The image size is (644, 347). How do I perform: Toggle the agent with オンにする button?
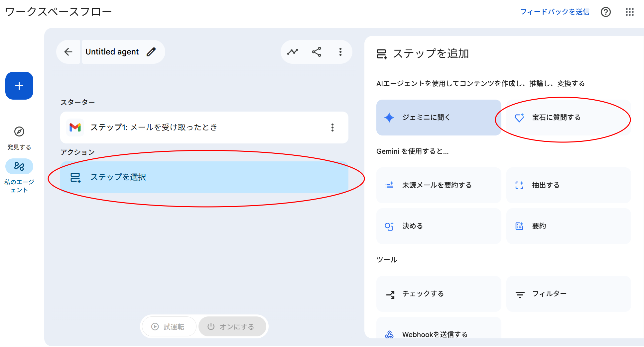[x=232, y=327]
